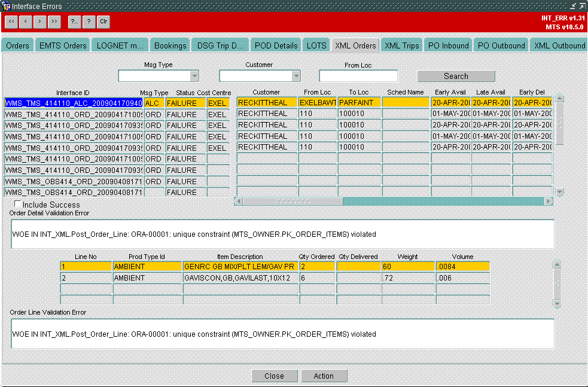Open the DSG Trip D... tab
Viewport: 588px width, 387px height.
[x=220, y=45]
